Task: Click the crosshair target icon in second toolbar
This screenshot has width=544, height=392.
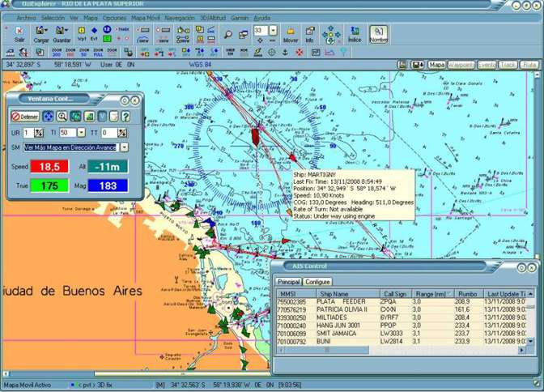Action: coord(272,53)
